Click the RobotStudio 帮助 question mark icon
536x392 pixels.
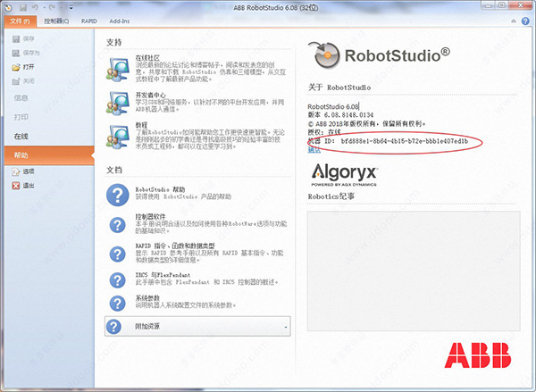[x=117, y=195]
